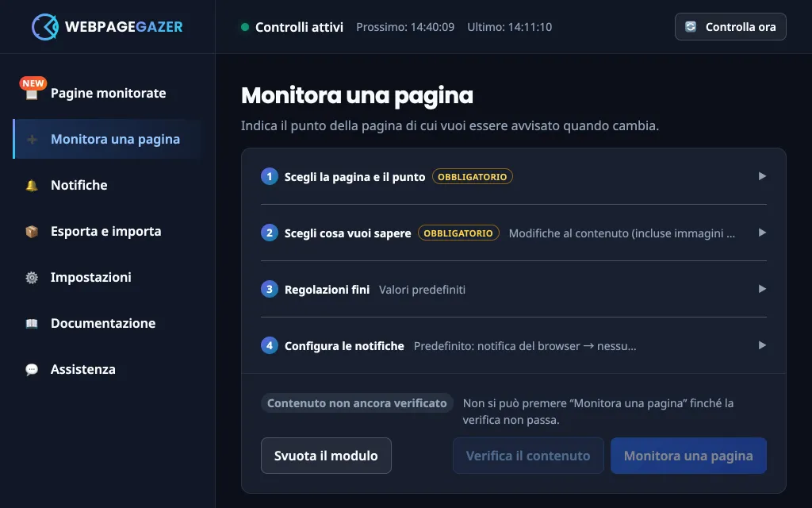Expand Configura le notifiche section arrow

762,345
